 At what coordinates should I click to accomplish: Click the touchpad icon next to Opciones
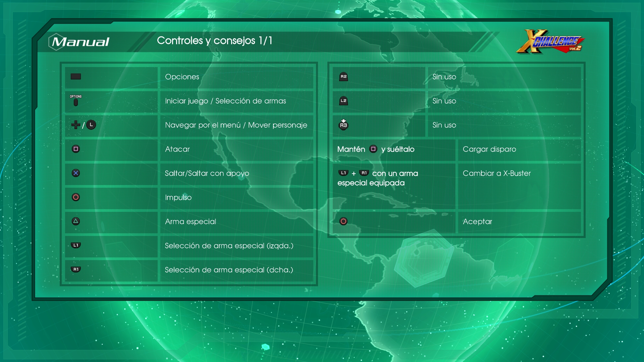coord(76,77)
